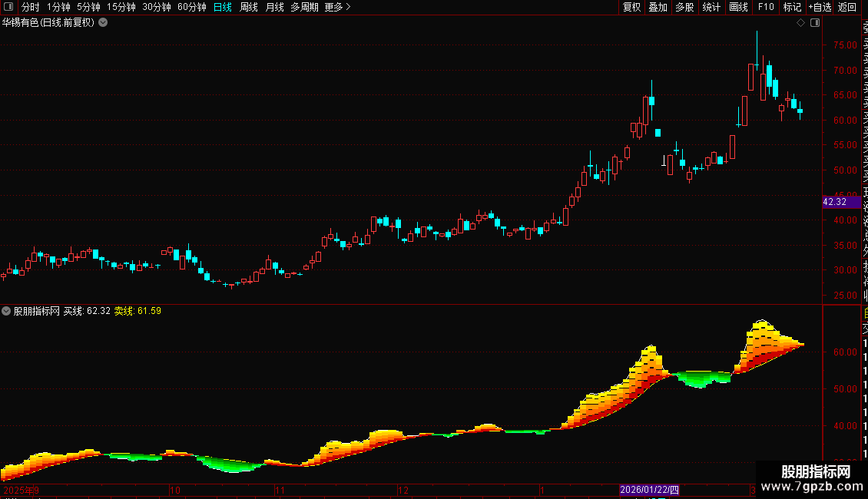Open F10 company information
Screen dimensions: 868x499
(x=766, y=7)
